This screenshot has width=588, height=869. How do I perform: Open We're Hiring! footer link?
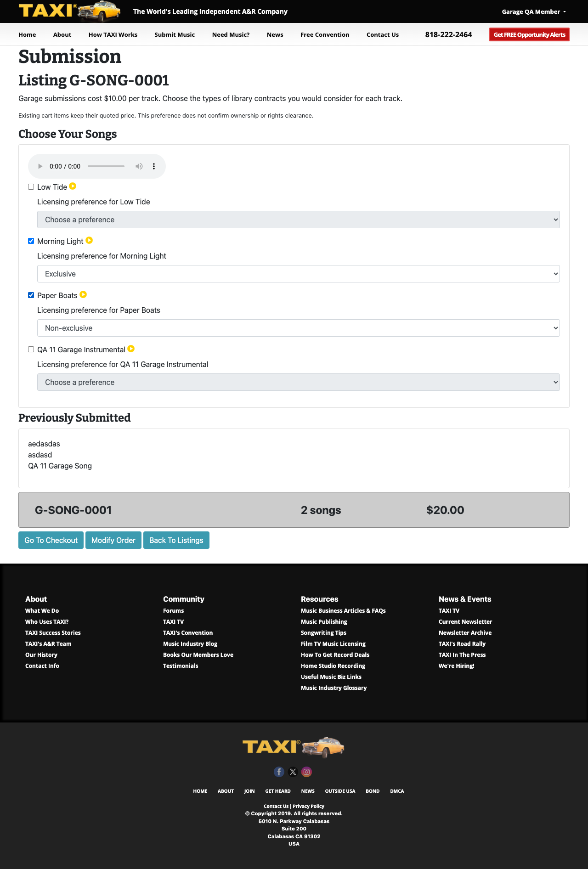click(x=457, y=666)
